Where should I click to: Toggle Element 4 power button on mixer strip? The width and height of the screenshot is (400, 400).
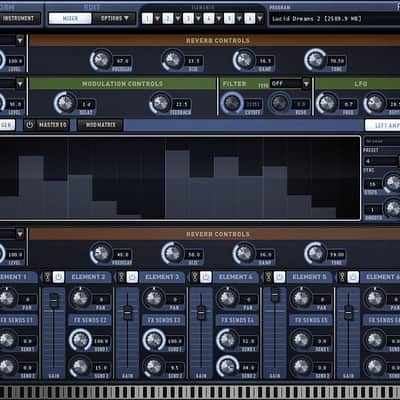(x=206, y=277)
